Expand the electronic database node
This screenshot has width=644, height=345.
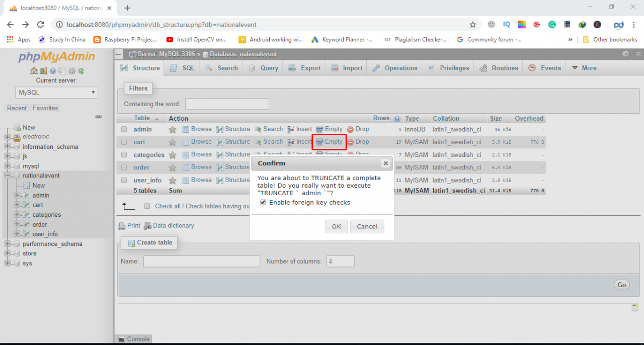click(8, 137)
